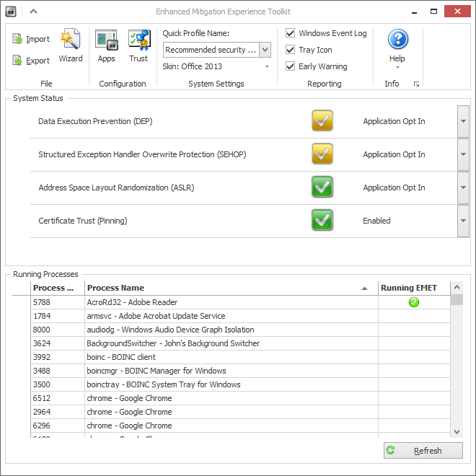Click the SEHOP protection label
Image resolution: width=476 pixels, height=476 pixels.
click(142, 154)
